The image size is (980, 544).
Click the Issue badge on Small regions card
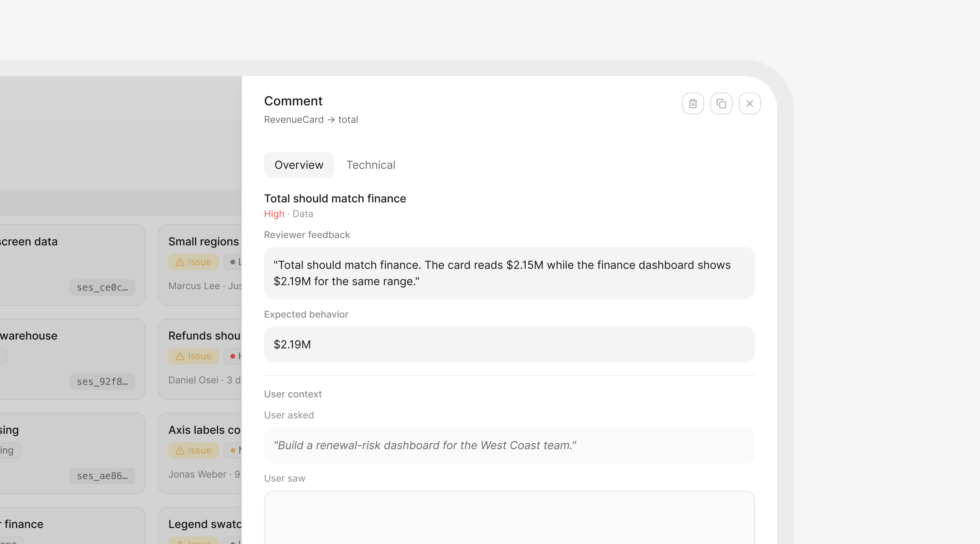click(193, 262)
